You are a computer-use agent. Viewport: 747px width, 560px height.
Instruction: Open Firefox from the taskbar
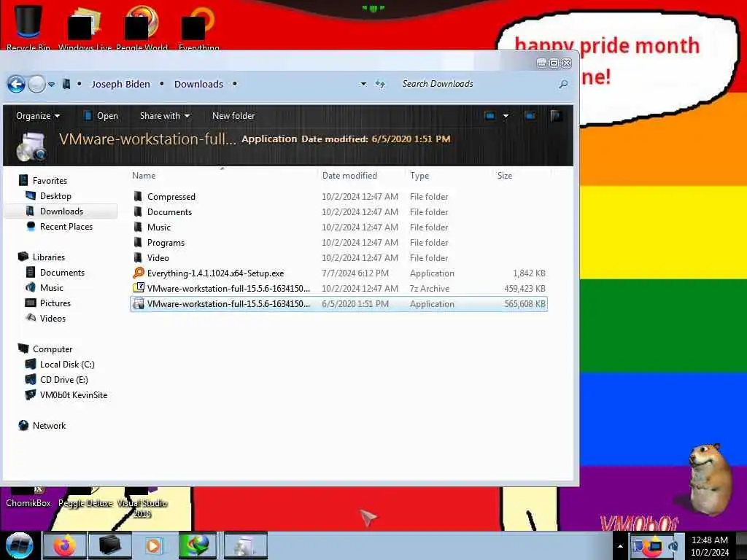(64, 545)
